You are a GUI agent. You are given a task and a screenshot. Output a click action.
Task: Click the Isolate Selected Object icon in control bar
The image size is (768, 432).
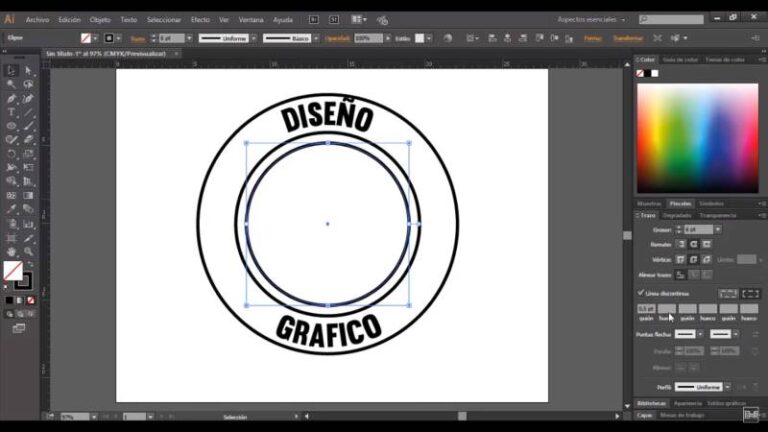(657, 38)
